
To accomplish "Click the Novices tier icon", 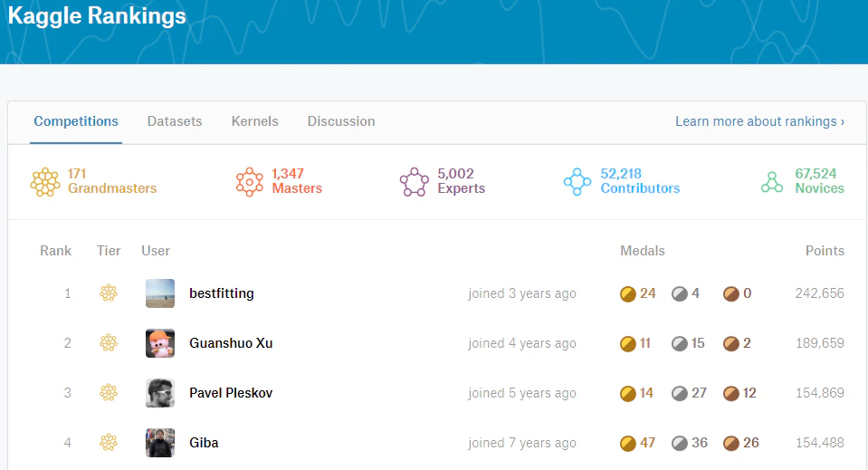I will point(772,182).
